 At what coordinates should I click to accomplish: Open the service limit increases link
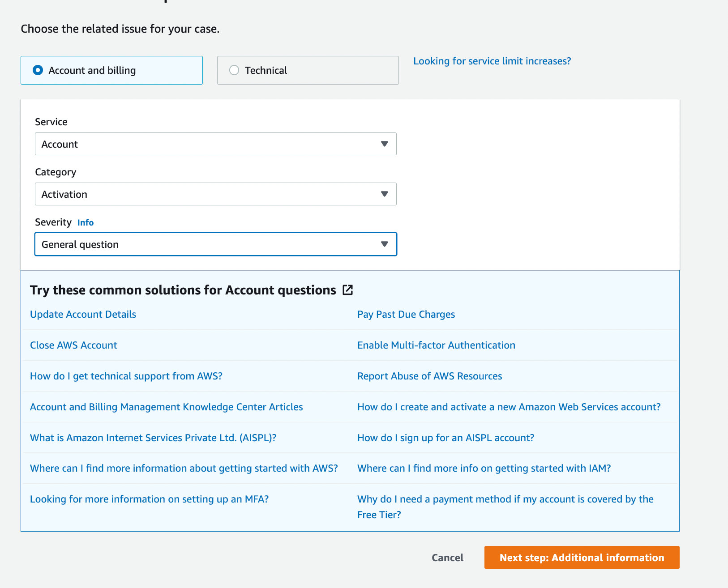[x=492, y=61]
